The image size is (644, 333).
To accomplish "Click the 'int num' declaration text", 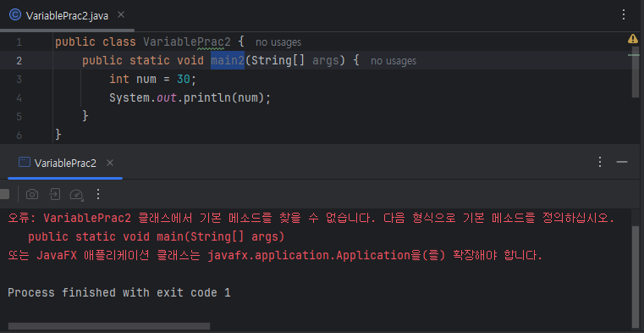I will click(133, 79).
